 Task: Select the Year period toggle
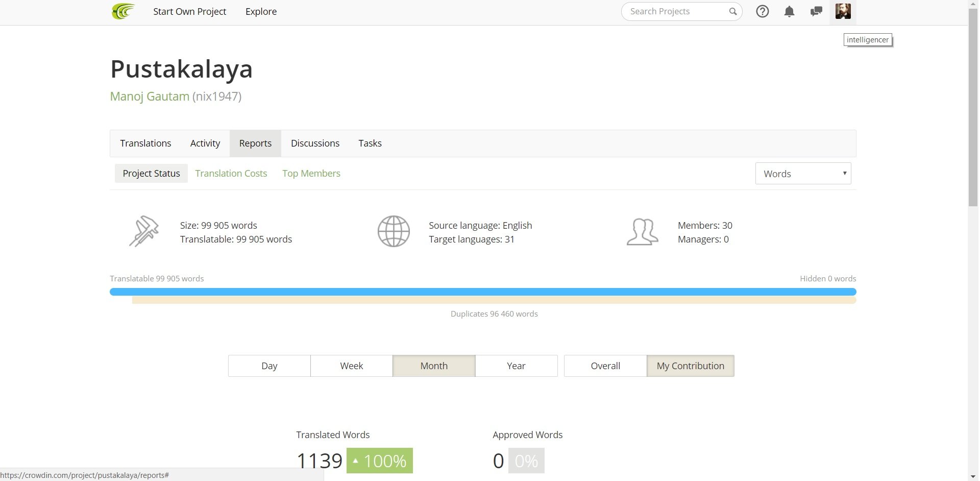pyautogui.click(x=516, y=366)
